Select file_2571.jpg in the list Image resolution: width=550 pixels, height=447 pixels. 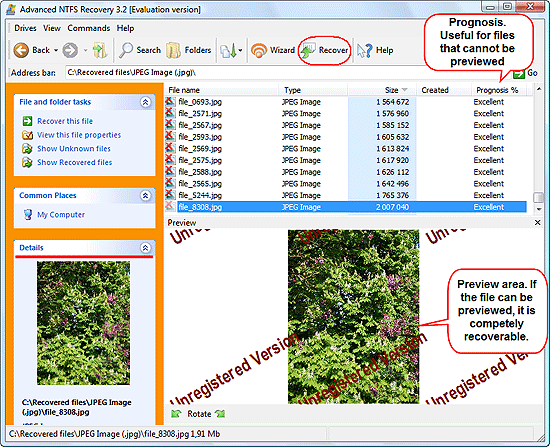pyautogui.click(x=200, y=114)
